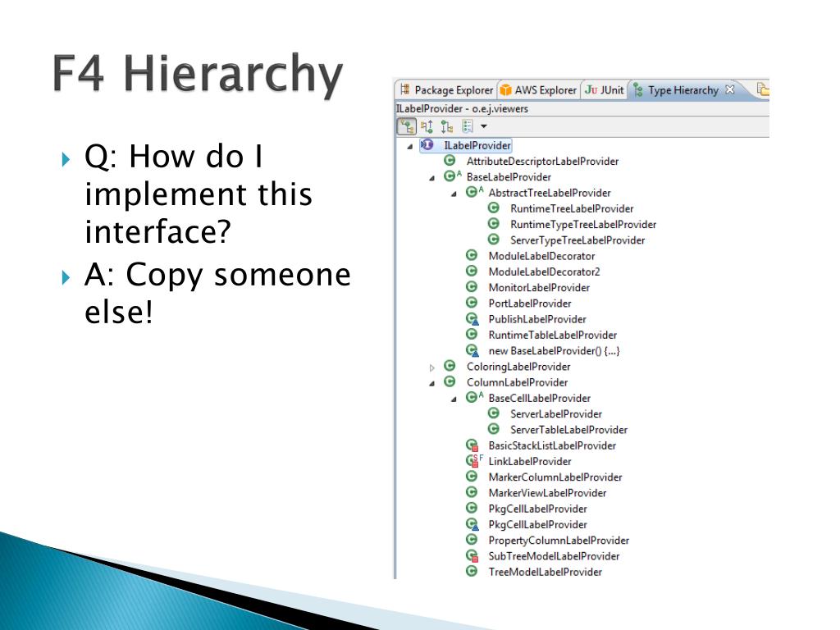Select SubTreeModelLabelProvider entry

[x=554, y=556]
